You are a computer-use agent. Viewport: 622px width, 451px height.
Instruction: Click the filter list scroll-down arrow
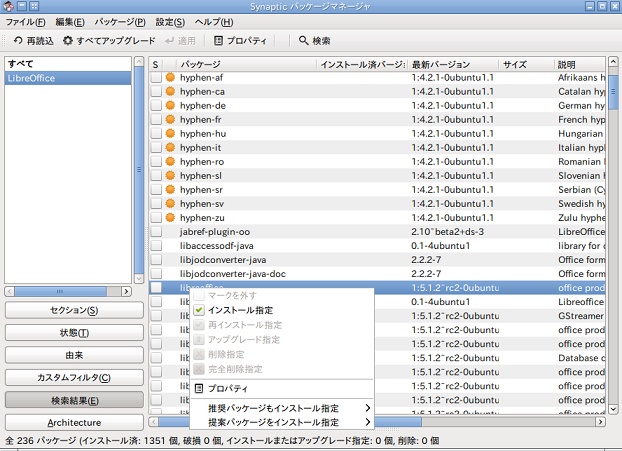coord(139,278)
